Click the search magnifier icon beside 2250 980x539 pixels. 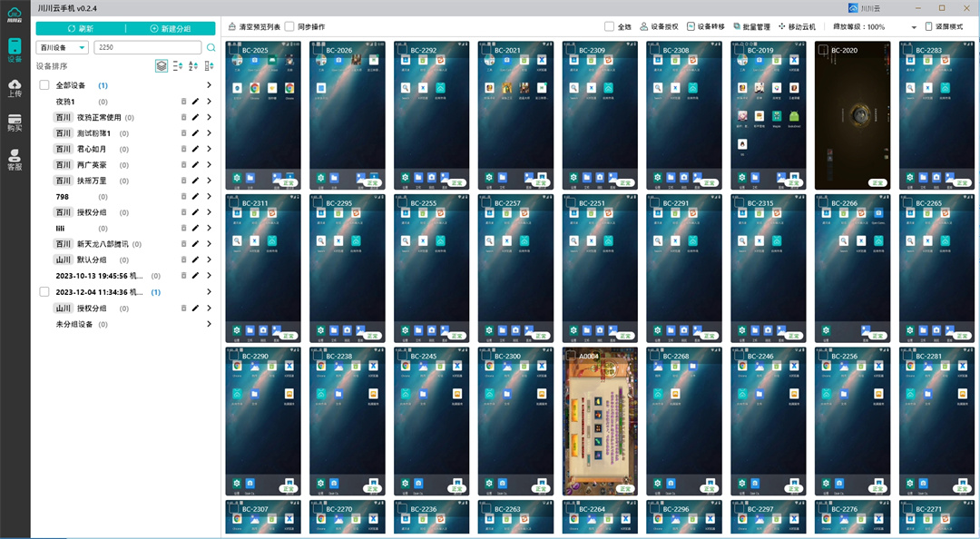211,48
